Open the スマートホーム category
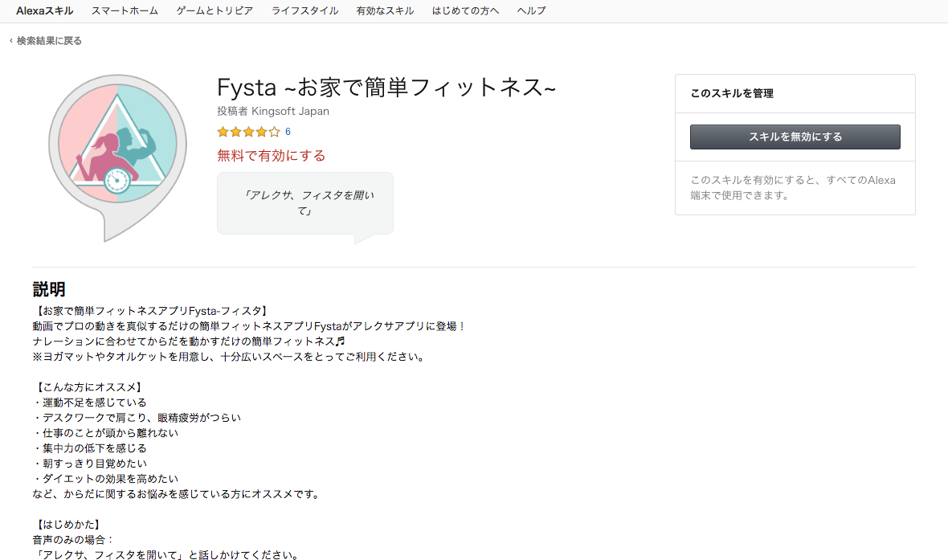 click(x=125, y=11)
